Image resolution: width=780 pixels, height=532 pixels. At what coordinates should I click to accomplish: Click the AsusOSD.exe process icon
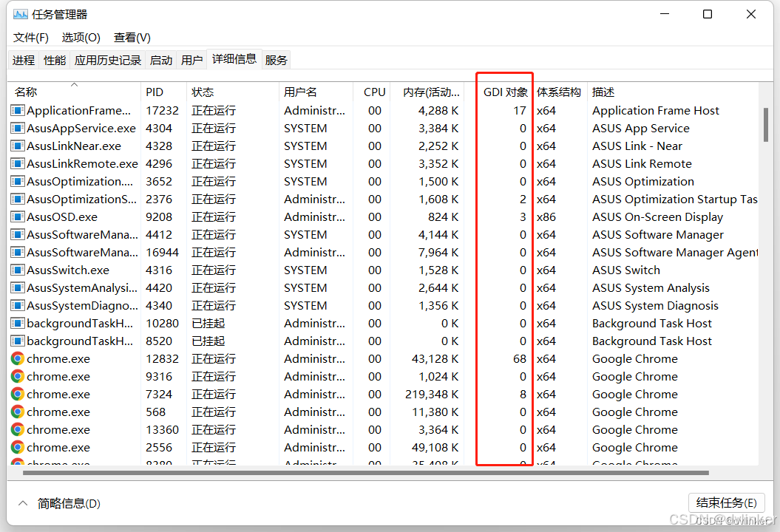click(18, 216)
